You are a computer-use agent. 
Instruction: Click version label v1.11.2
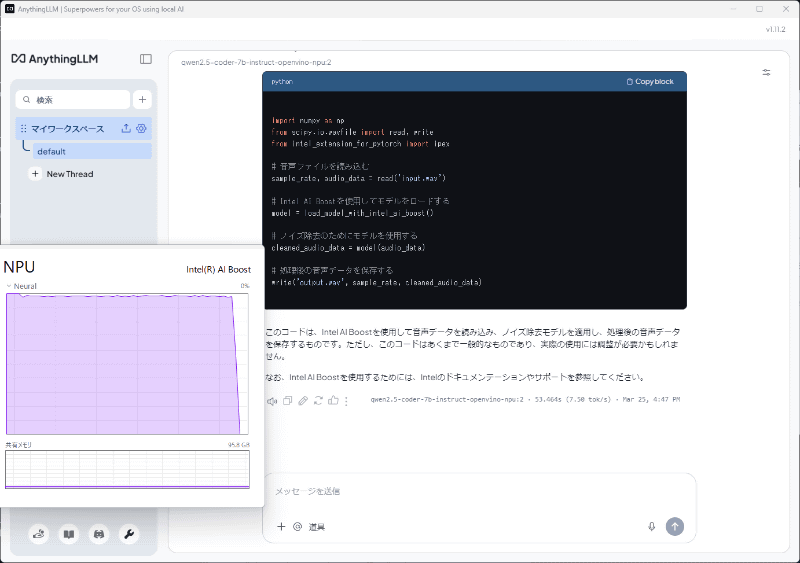point(776,29)
